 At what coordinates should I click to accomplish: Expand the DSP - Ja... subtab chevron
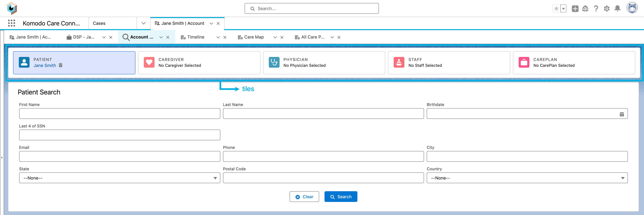pyautogui.click(x=104, y=37)
